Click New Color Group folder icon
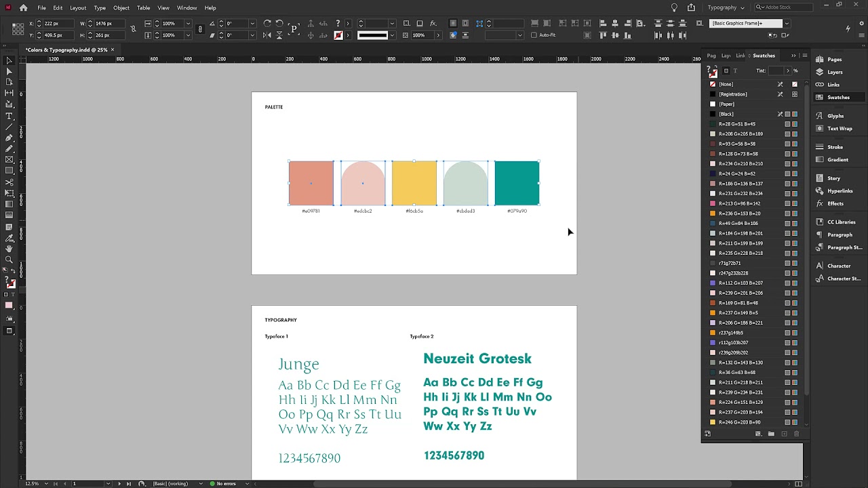 point(771,434)
